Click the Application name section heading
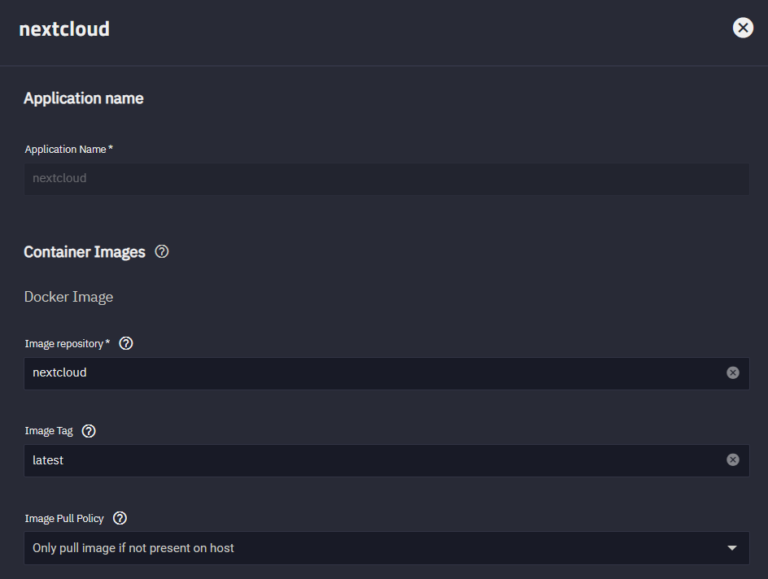Viewport: 768px width, 579px height. pos(84,98)
